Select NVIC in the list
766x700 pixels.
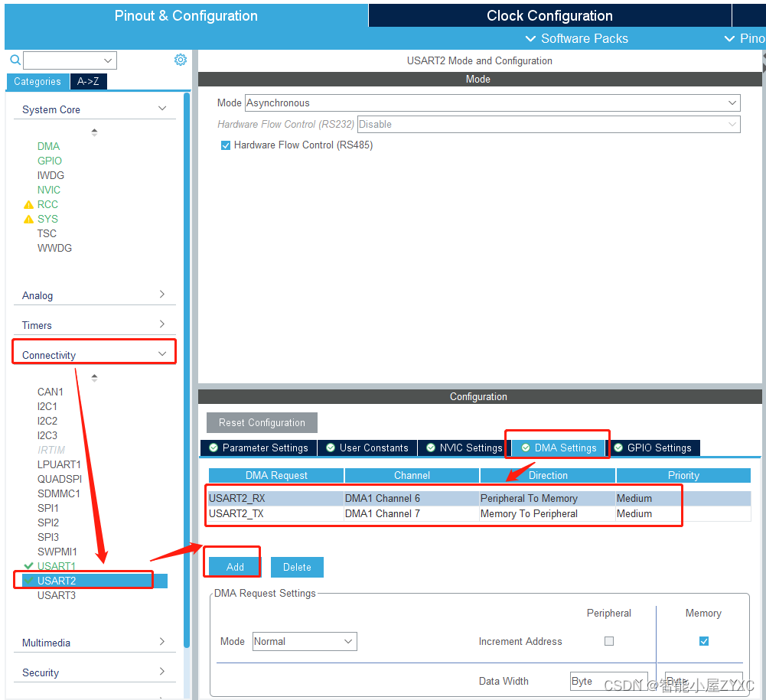49,190
